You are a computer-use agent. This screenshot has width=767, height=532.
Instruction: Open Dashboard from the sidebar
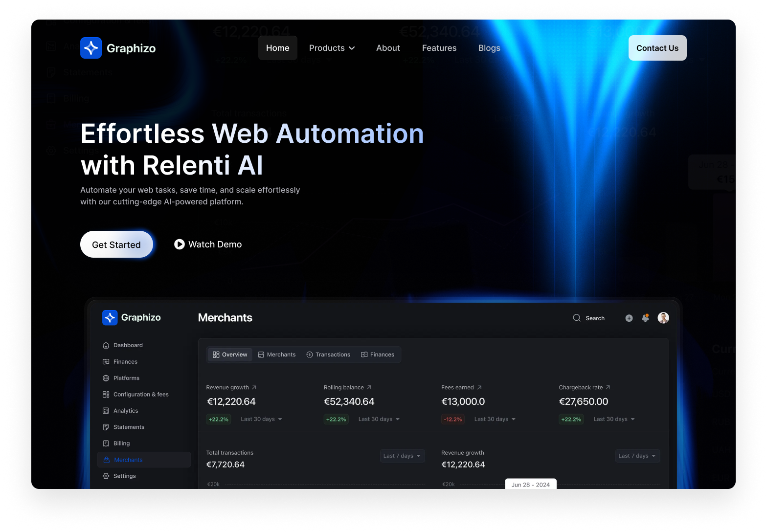[x=128, y=345]
